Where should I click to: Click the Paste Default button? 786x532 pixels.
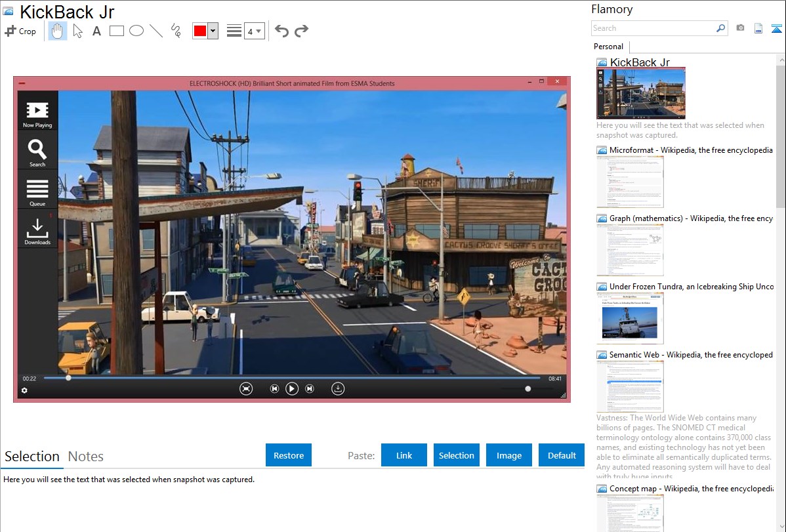pos(562,455)
